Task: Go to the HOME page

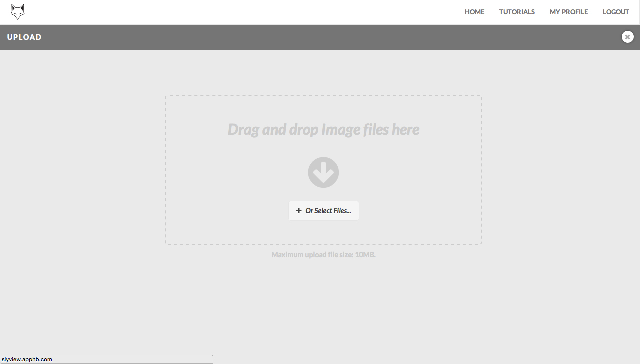Action: [x=474, y=12]
